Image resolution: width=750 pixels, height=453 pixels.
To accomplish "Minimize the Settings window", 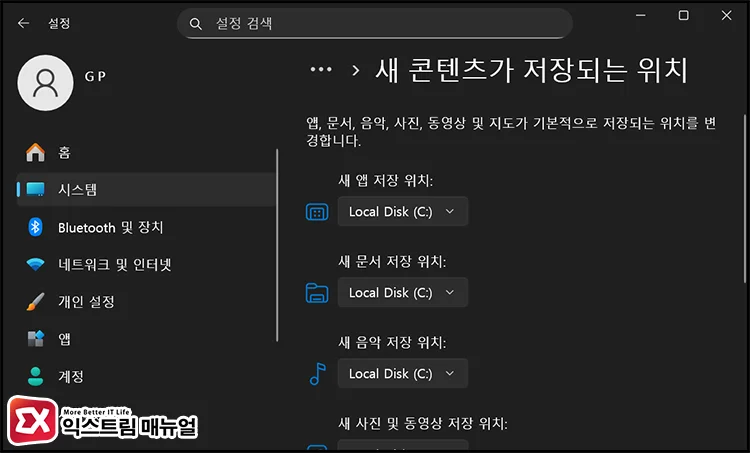I will 641,15.
